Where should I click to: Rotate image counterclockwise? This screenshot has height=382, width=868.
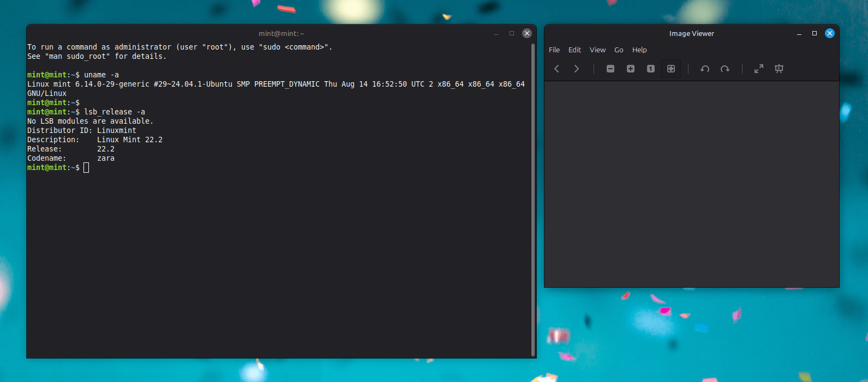pyautogui.click(x=705, y=69)
